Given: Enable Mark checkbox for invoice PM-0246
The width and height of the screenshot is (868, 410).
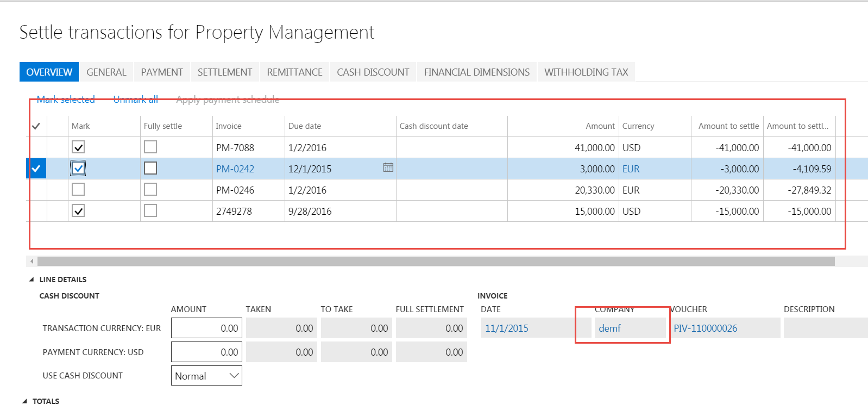Looking at the screenshot, I should click(x=78, y=190).
